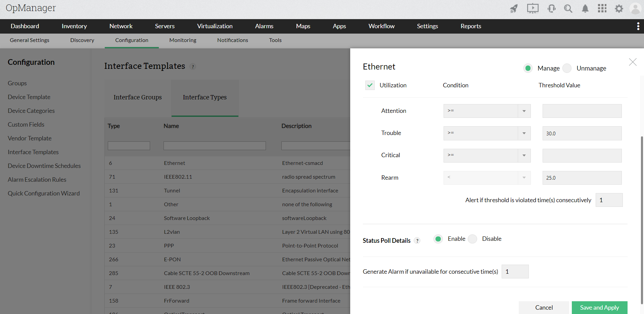Click Save and Apply
The width and height of the screenshot is (644, 314).
599,307
